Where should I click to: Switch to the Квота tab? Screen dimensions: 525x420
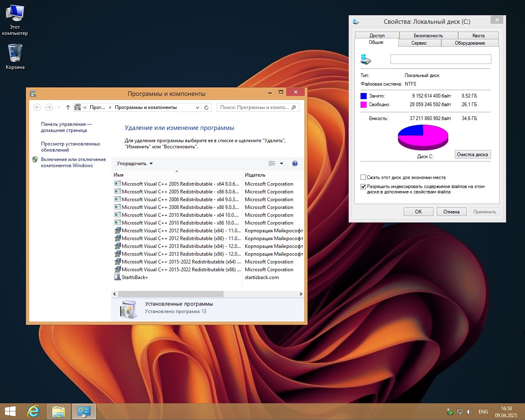[x=479, y=36]
